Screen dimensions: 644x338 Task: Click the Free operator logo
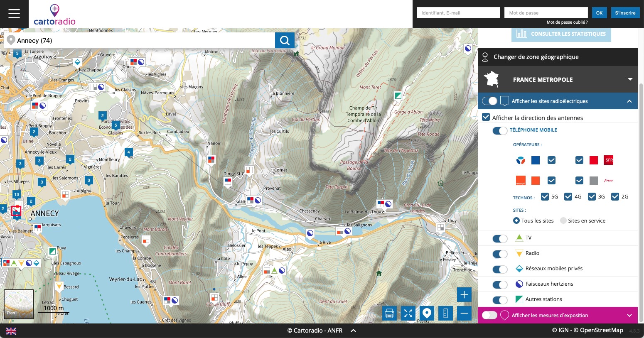tap(609, 181)
